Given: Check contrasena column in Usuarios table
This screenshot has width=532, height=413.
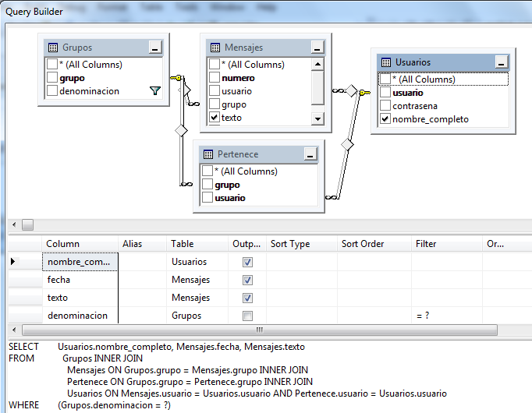Looking at the screenshot, I should coord(385,105).
